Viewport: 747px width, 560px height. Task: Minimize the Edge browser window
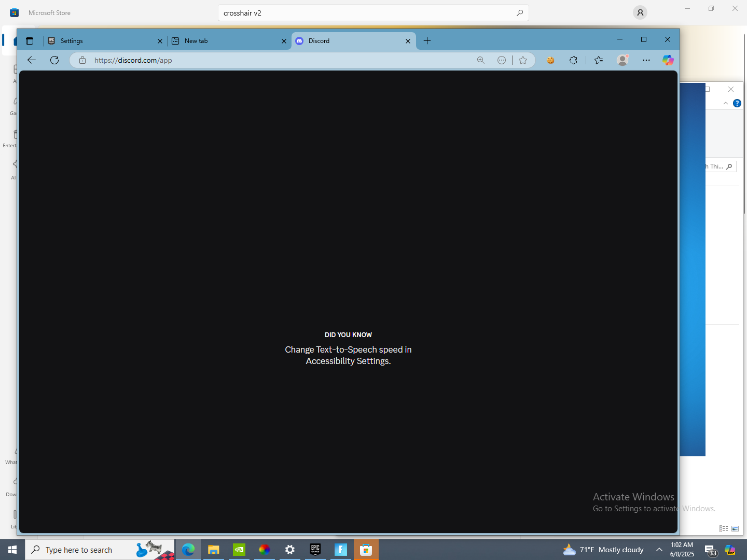click(619, 39)
